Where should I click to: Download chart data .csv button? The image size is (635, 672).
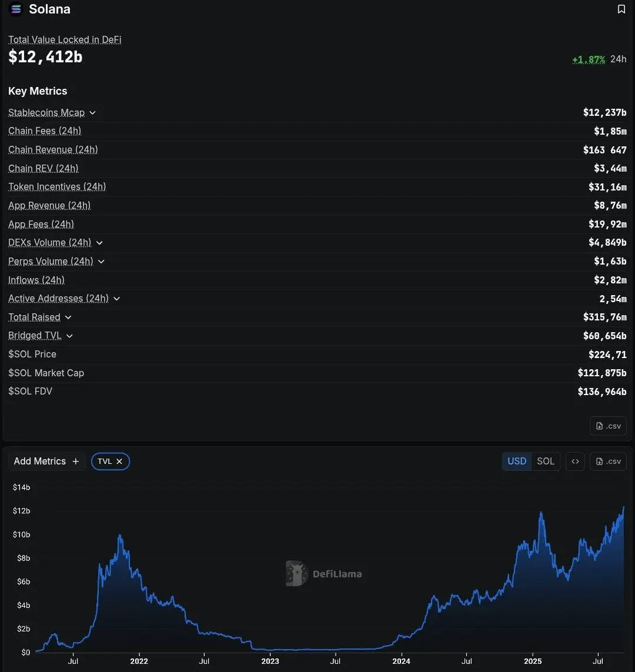[x=608, y=461]
